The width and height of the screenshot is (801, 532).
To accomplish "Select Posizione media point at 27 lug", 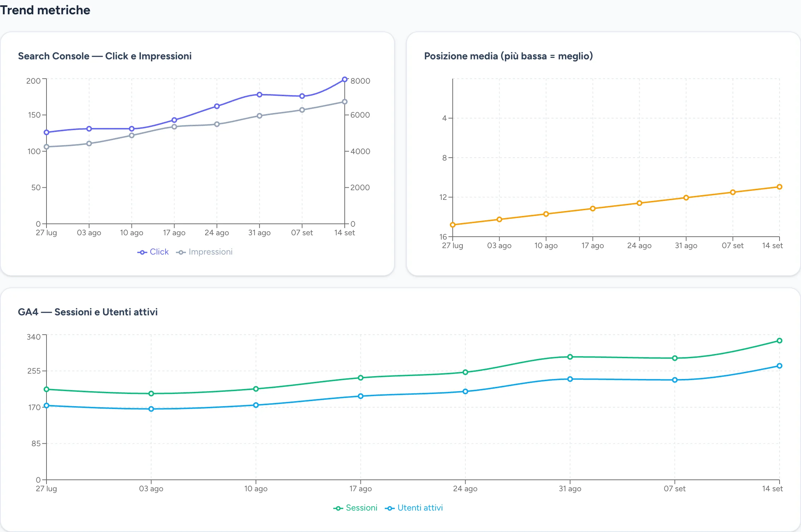I will tap(453, 225).
